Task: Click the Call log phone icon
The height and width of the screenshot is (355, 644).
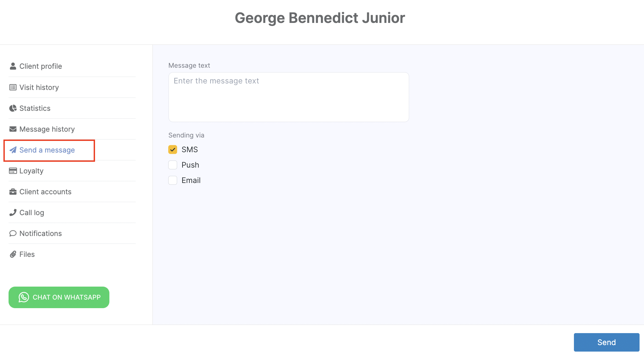Action: pos(13,213)
